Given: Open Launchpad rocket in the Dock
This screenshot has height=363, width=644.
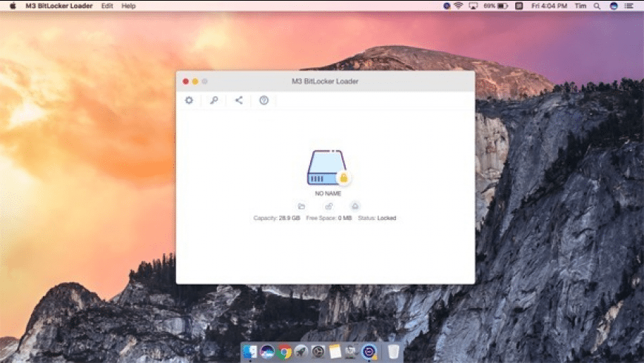Looking at the screenshot, I should [x=301, y=352].
